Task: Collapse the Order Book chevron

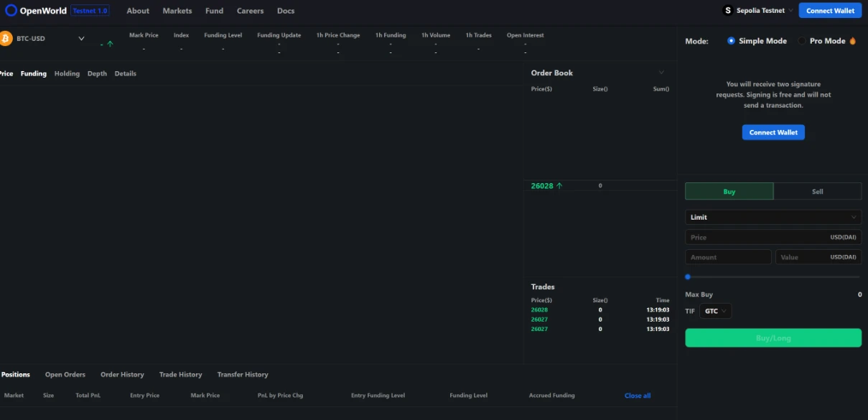Action: tap(661, 73)
